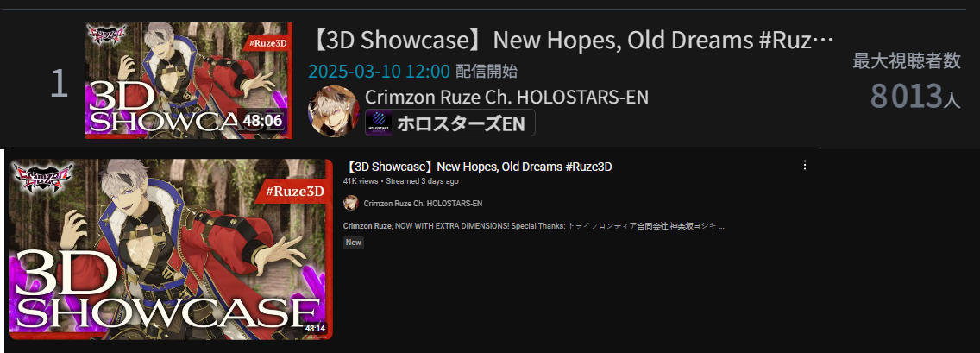The image size is (980, 353).
Task: Click the 2025-03-10 12:00 stream start date
Action: coord(379,72)
